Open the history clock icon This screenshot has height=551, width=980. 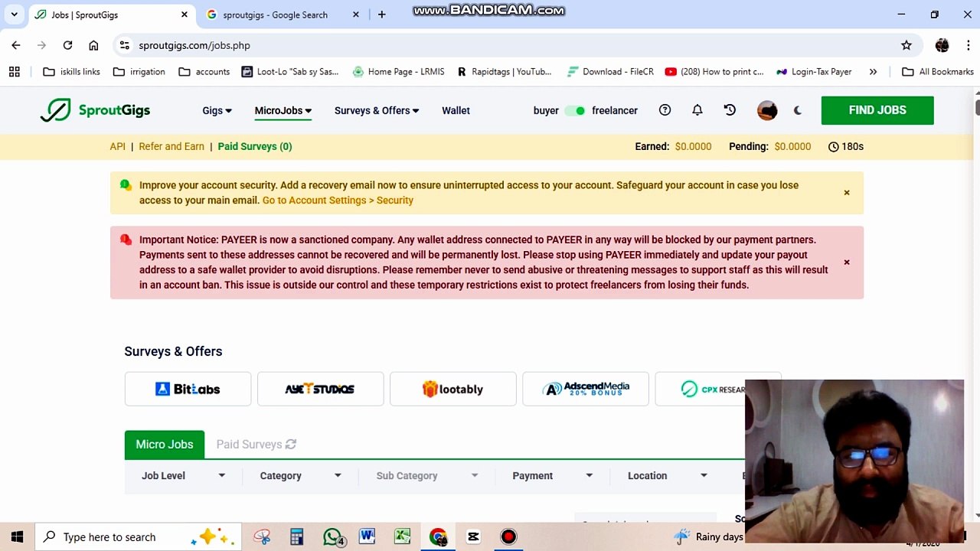point(730,110)
